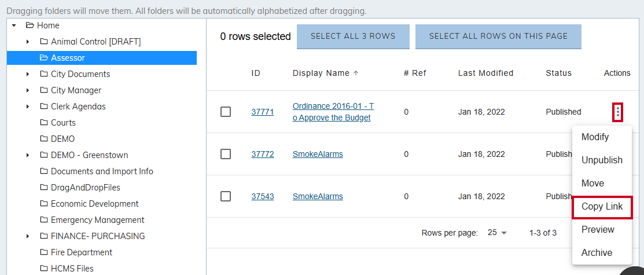
Task: Click the Clerk Agendas folder icon
Action: (43, 107)
